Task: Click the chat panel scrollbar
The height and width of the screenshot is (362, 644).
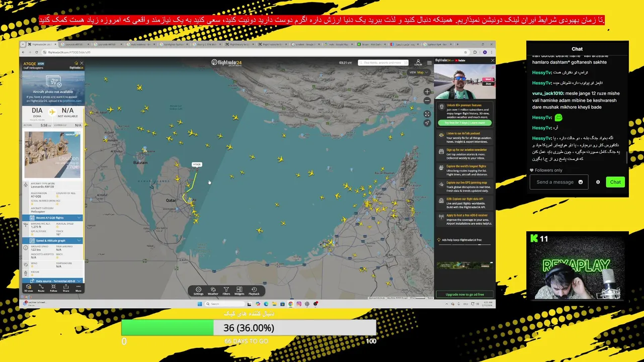Action: (x=626, y=157)
